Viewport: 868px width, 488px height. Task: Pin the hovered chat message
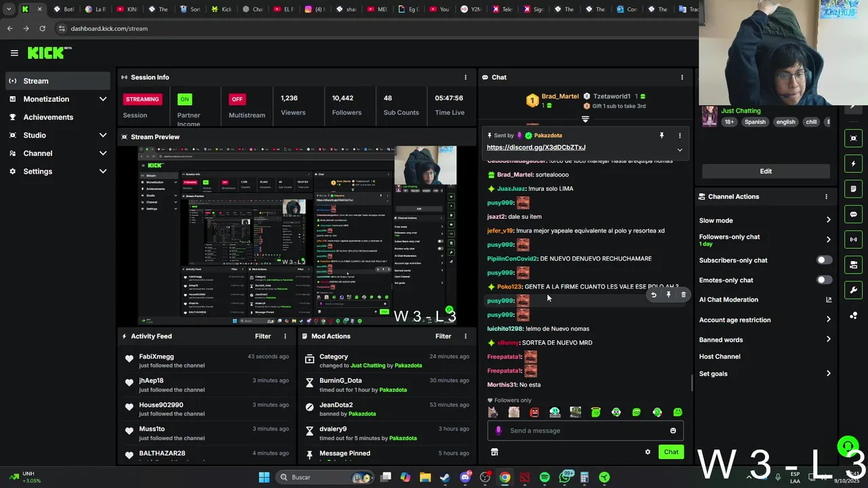coord(669,295)
